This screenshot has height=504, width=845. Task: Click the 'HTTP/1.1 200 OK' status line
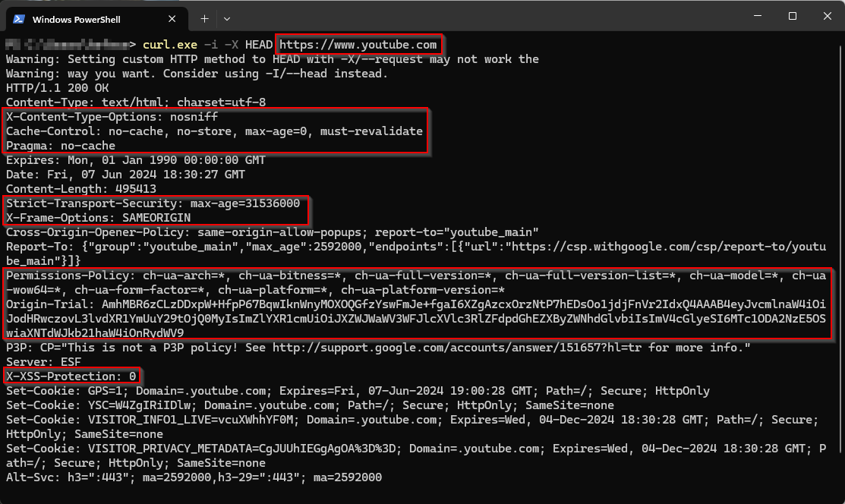[57, 88]
